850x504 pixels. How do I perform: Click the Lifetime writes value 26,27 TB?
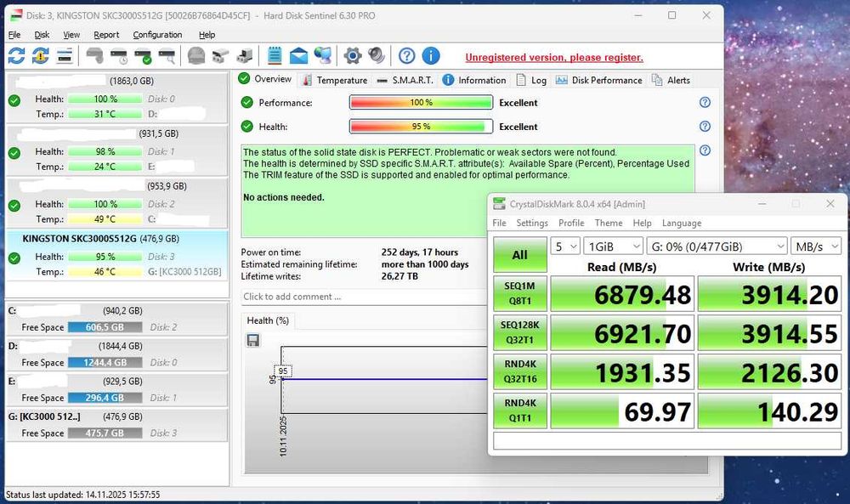coord(399,276)
